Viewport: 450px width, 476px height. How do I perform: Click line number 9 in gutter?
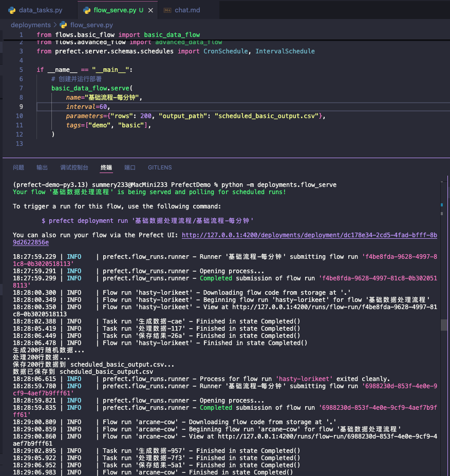[21, 107]
